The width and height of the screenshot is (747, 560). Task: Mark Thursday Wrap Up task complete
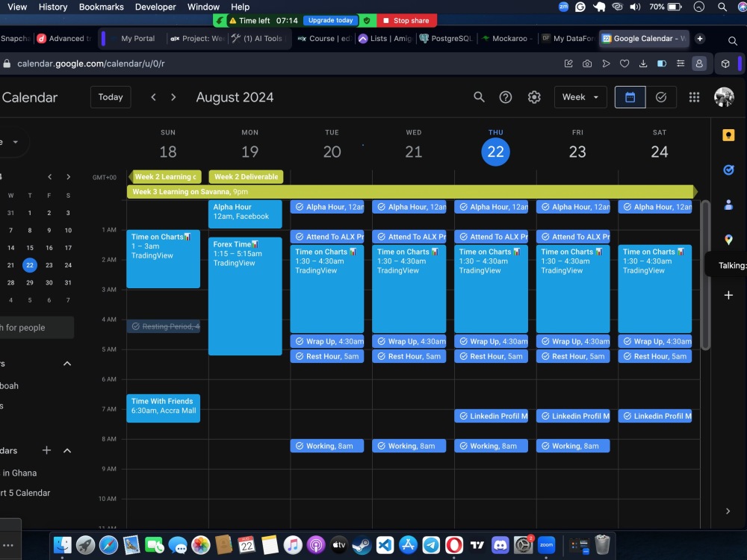point(463,341)
